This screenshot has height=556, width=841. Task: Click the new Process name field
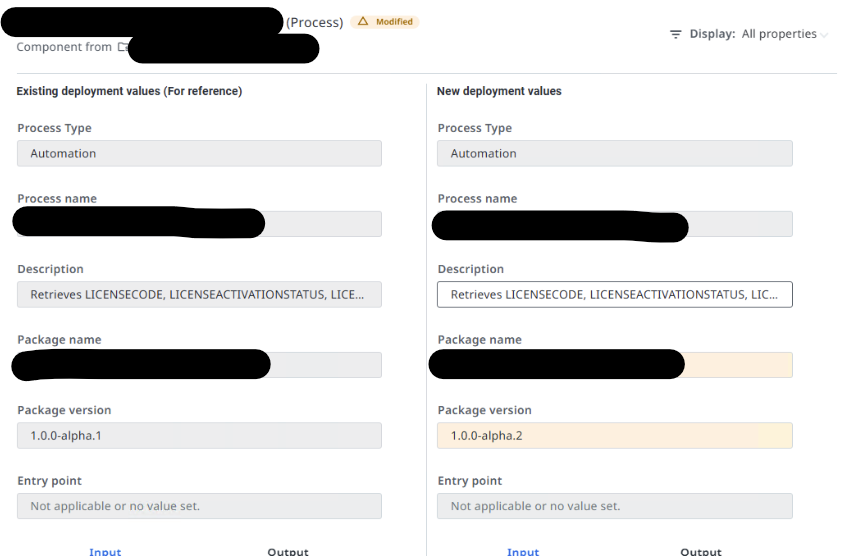pos(615,224)
